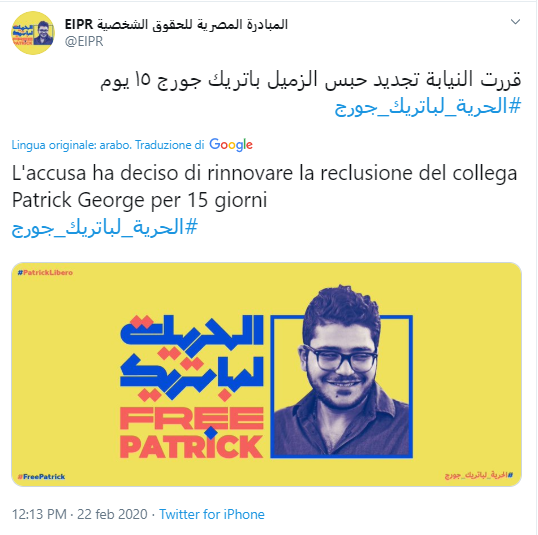Click the blue Arabic calligraphy in the image
The image size is (538, 535).
click(x=191, y=358)
